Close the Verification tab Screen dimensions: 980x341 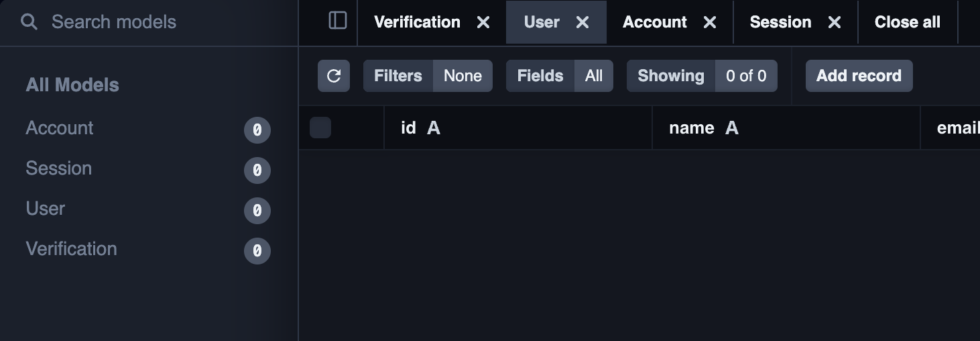coord(483,23)
